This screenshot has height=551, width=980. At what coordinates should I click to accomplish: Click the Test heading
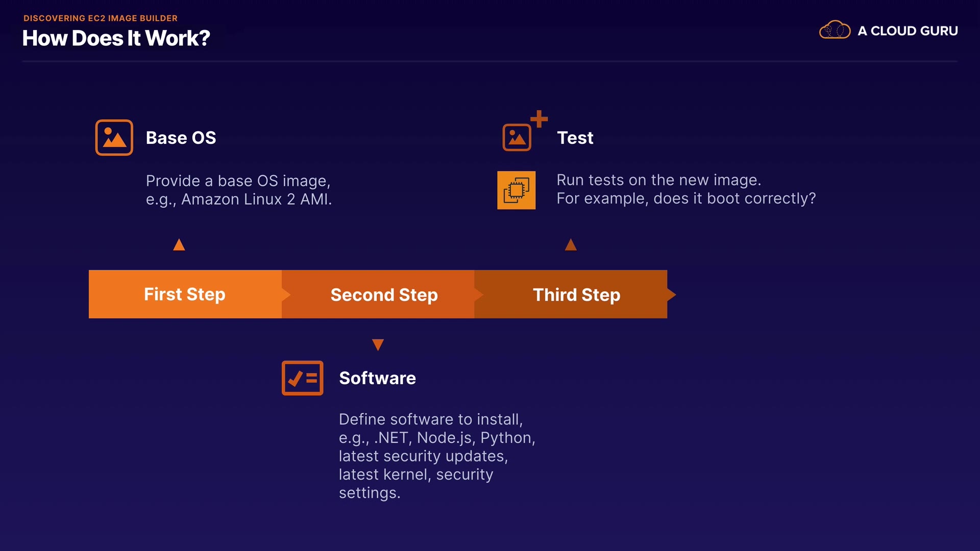575,138
